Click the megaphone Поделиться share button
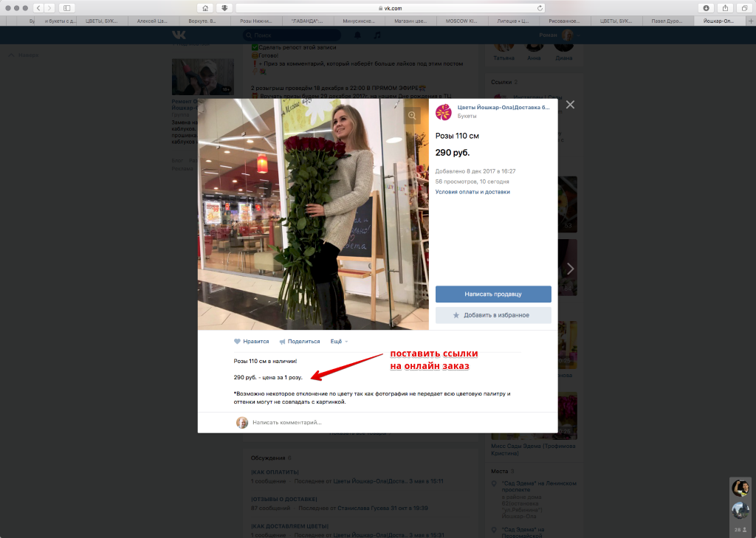 pos(300,341)
